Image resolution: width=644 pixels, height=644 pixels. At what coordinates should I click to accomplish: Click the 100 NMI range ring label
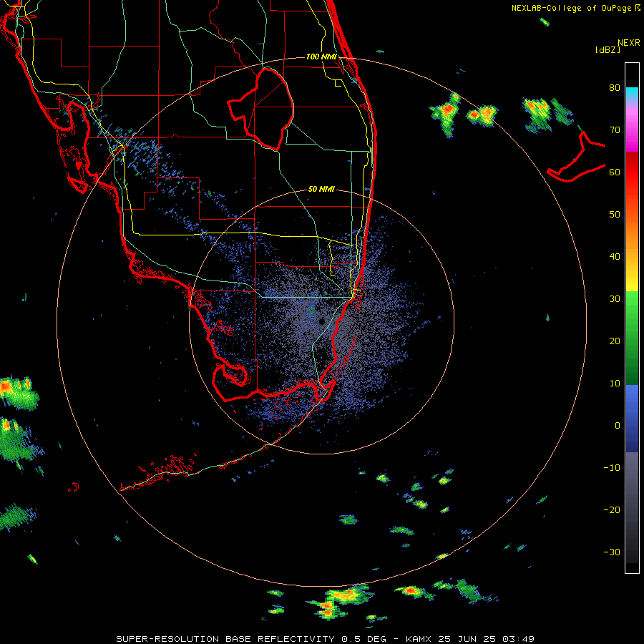pos(321,57)
